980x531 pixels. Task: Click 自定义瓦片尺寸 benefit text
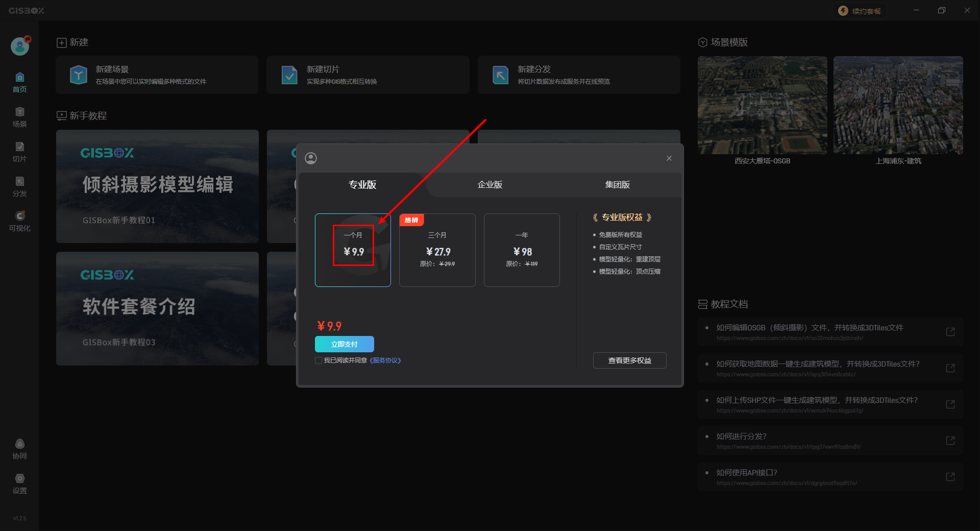point(621,247)
